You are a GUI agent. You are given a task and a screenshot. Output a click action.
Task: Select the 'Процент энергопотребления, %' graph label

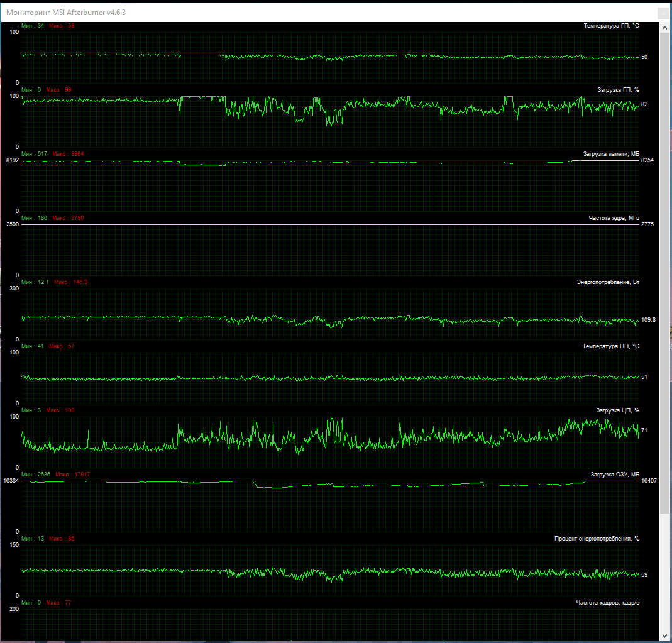pyautogui.click(x=597, y=539)
